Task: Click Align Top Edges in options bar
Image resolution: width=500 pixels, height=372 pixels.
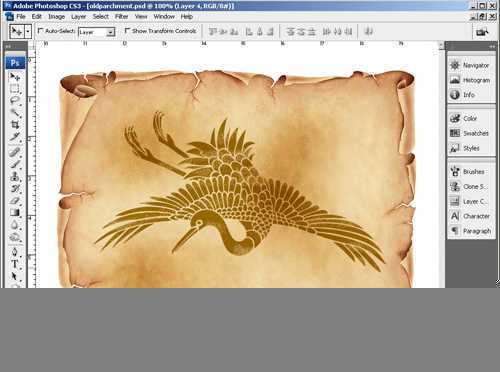Action: tap(213, 32)
